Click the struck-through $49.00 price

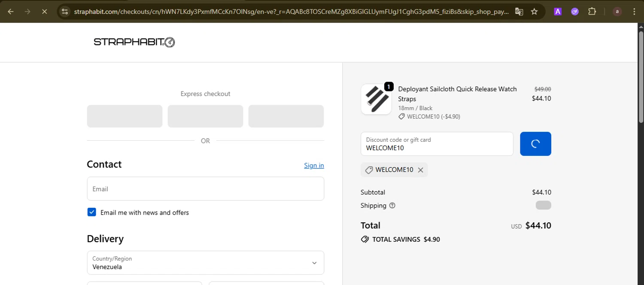(543, 89)
